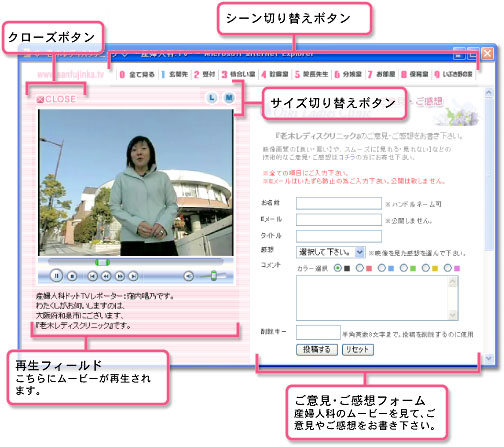Click the 投稿する submit button
Screen dimensions: 504x447
point(317,350)
